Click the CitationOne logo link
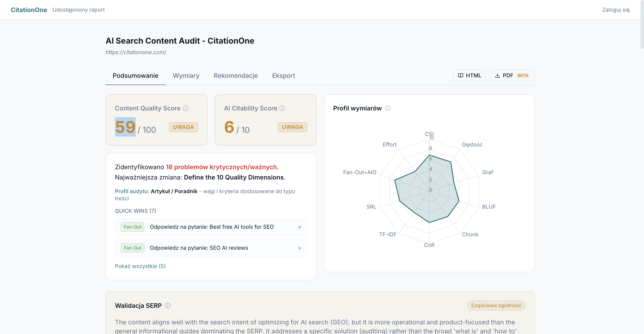The image size is (644, 334). (x=29, y=10)
